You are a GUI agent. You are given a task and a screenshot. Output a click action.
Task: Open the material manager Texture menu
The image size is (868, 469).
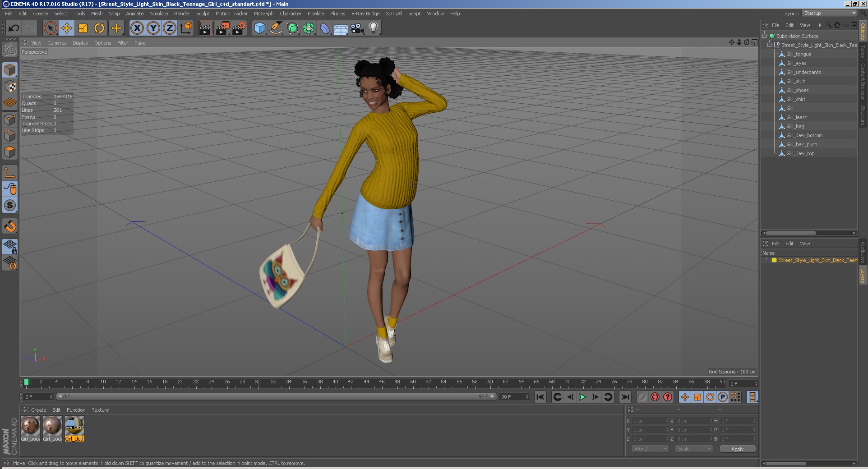tap(100, 410)
